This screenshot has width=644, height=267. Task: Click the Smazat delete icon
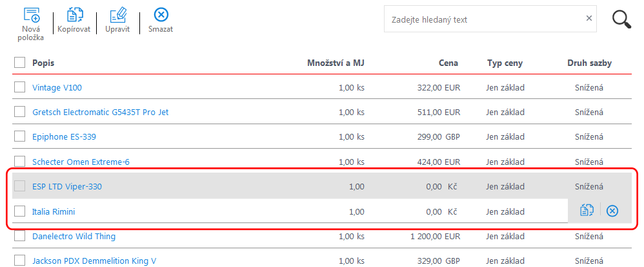(x=161, y=15)
